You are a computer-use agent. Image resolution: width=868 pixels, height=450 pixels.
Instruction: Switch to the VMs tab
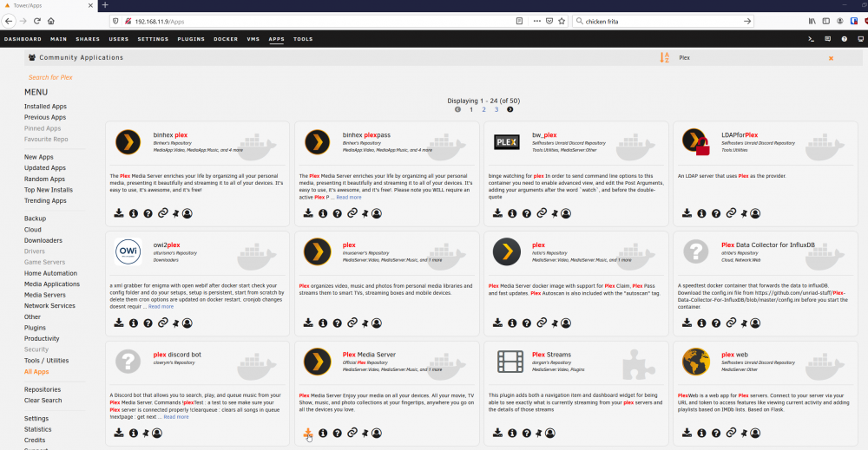pyautogui.click(x=253, y=39)
